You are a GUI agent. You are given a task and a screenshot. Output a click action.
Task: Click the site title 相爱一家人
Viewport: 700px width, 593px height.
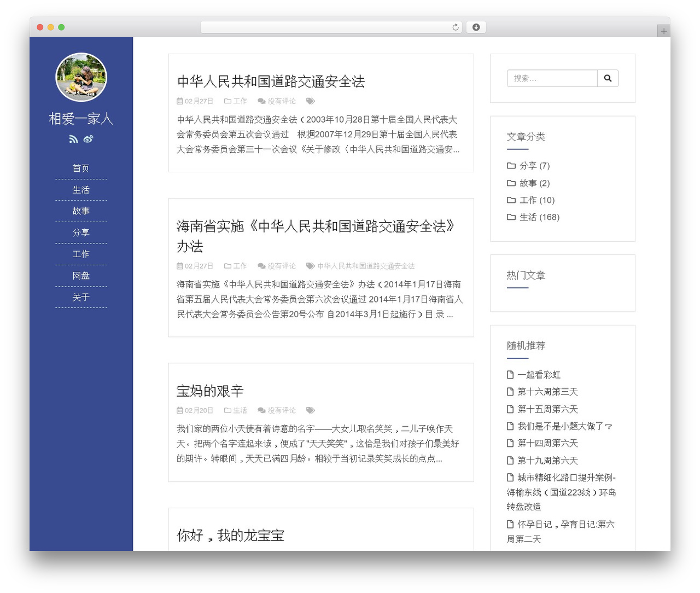coord(81,119)
